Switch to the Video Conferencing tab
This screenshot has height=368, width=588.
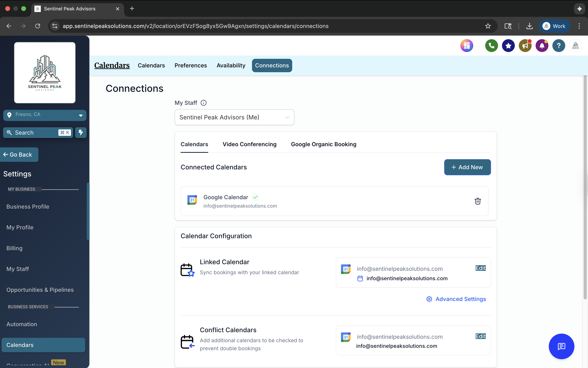pyautogui.click(x=249, y=144)
